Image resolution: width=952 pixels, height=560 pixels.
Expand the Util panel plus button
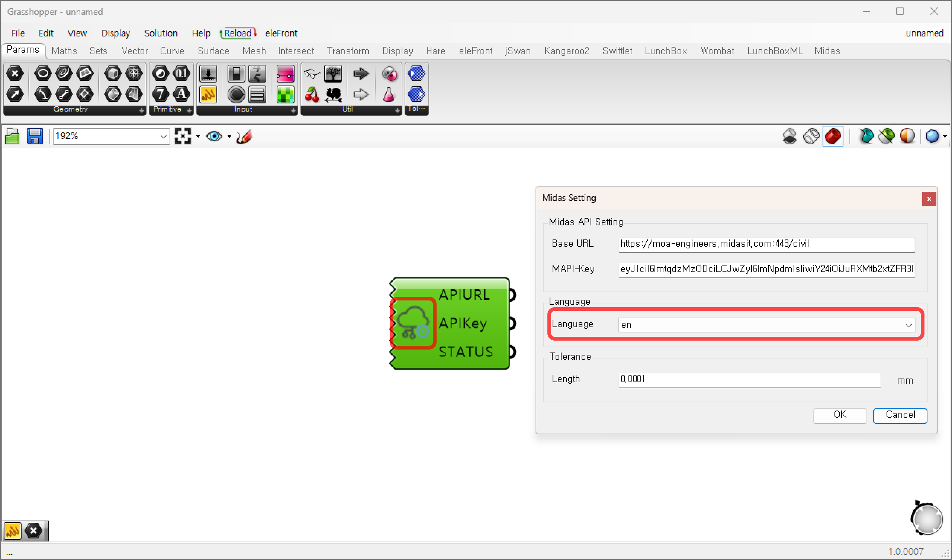398,110
